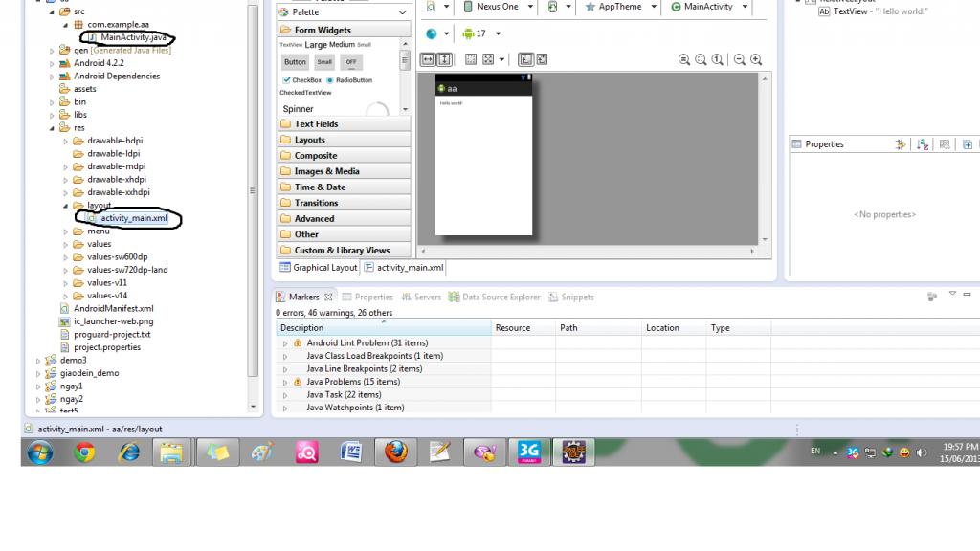This screenshot has width=980, height=551.
Task: Open the AppTheme dropdown arrow
Action: pos(654,7)
